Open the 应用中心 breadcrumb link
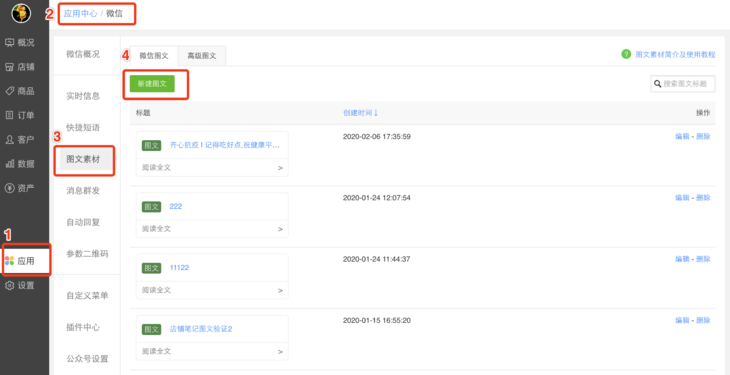 coord(81,14)
